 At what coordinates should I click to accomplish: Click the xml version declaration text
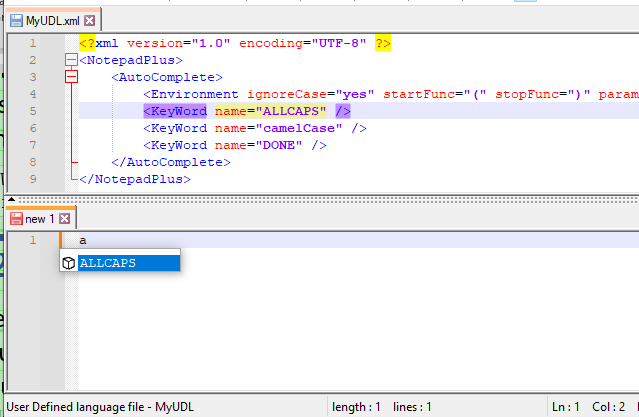click(235, 43)
